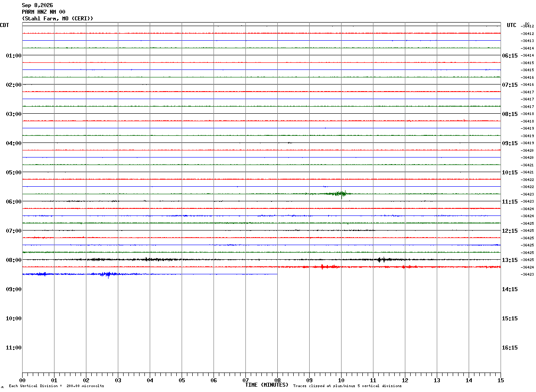Image resolution: width=536 pixels, height=392 pixels.
Task: Select the 13:15 UTC time label
Action: [x=509, y=260]
